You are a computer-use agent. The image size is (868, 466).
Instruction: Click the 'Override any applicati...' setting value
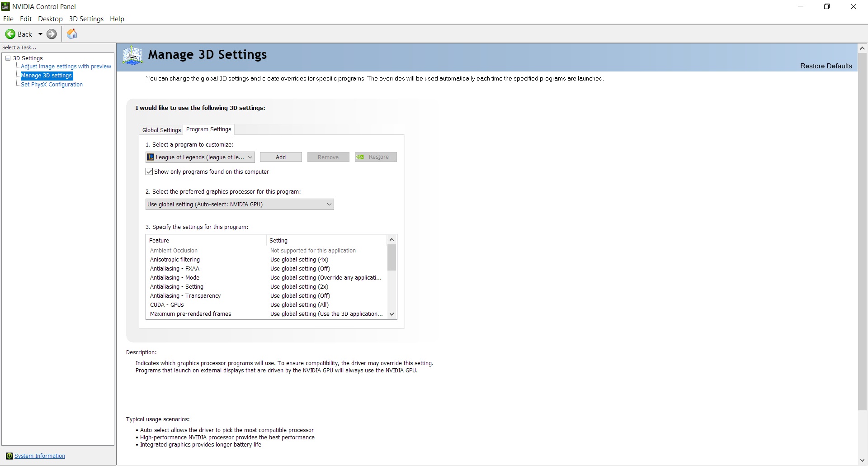pos(326,278)
